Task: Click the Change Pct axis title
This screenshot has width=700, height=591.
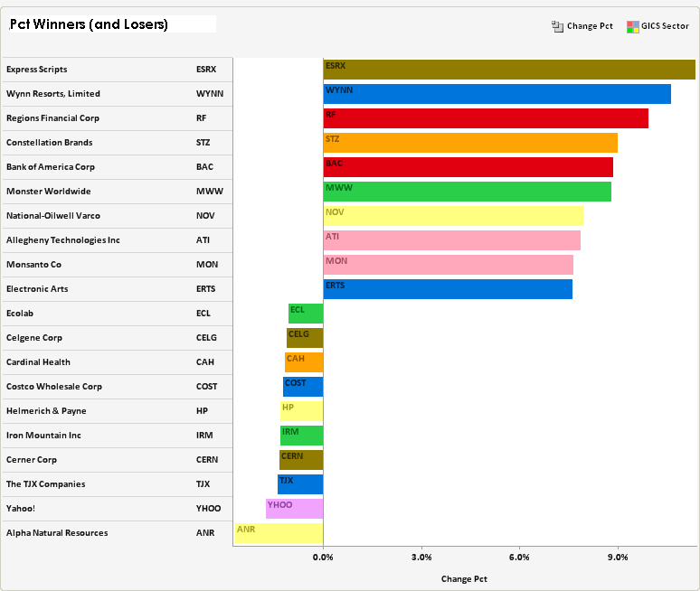Action: coord(464,579)
